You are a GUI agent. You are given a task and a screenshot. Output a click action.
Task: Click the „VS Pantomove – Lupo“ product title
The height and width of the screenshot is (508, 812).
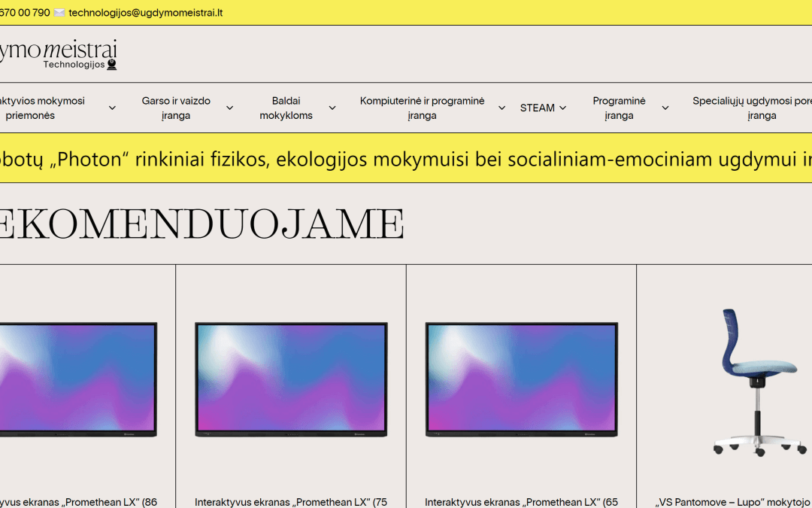pos(733,502)
